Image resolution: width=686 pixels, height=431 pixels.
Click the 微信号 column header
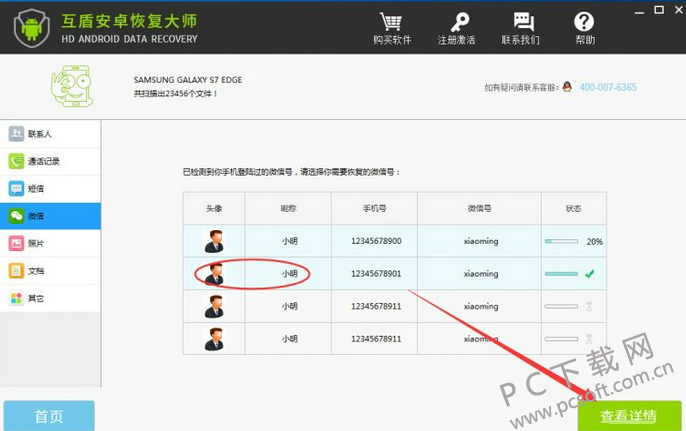point(479,208)
